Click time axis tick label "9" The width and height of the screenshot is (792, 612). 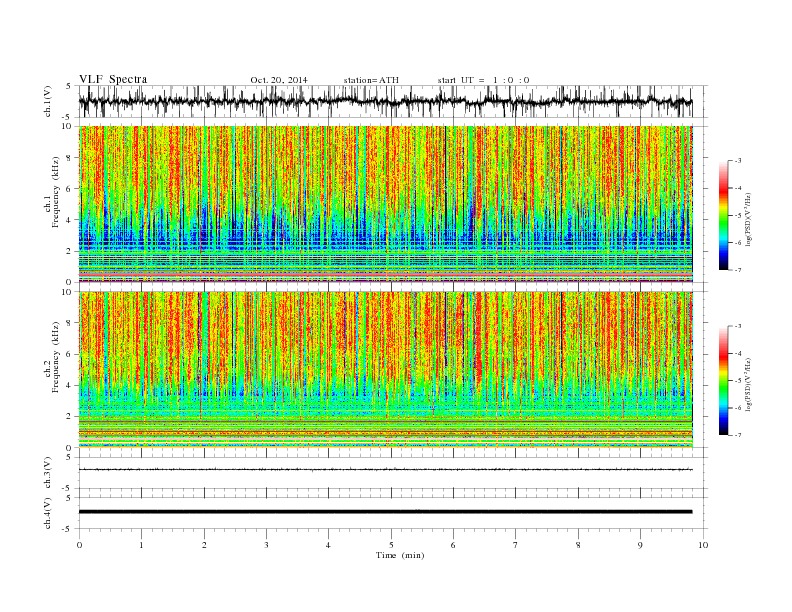tap(640, 545)
